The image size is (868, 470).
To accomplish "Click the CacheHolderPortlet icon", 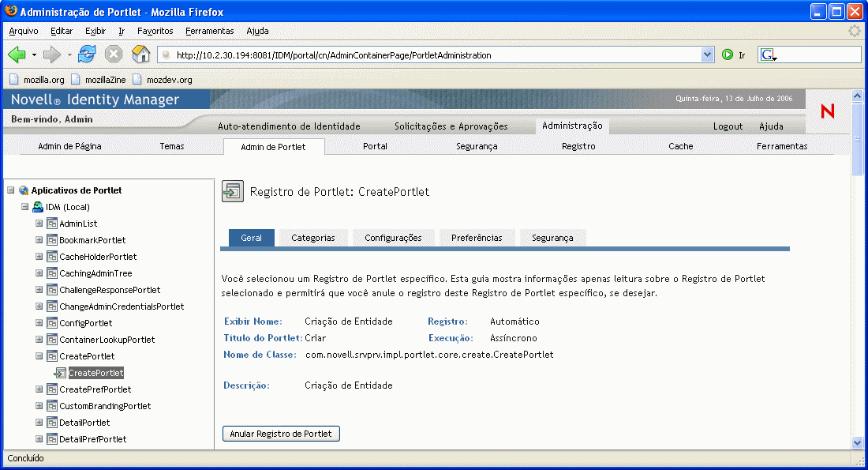I will pos(52,257).
